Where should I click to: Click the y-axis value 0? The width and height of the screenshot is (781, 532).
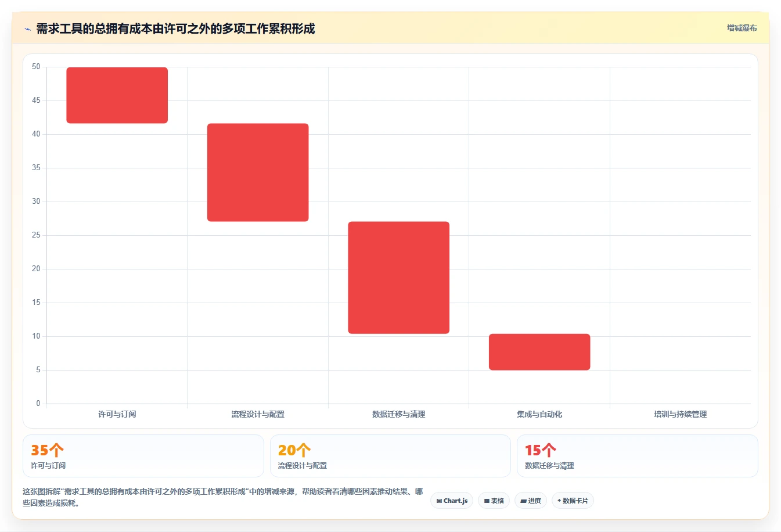pyautogui.click(x=38, y=403)
